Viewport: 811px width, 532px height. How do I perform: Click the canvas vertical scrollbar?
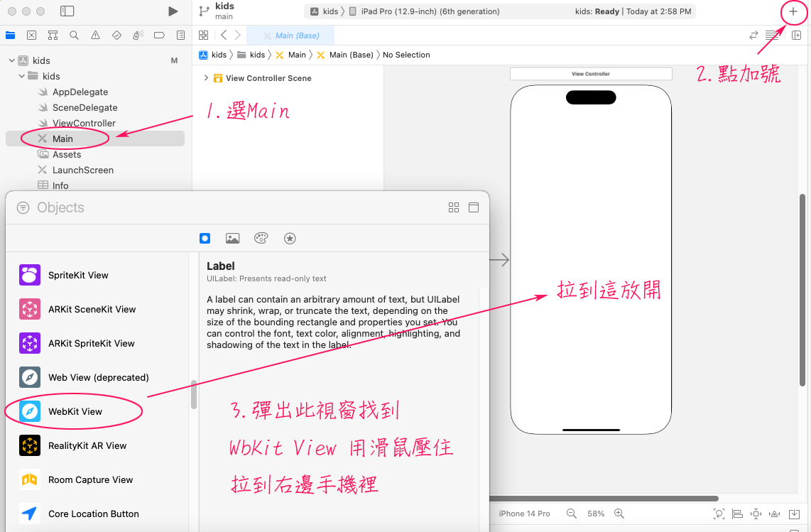(802, 291)
